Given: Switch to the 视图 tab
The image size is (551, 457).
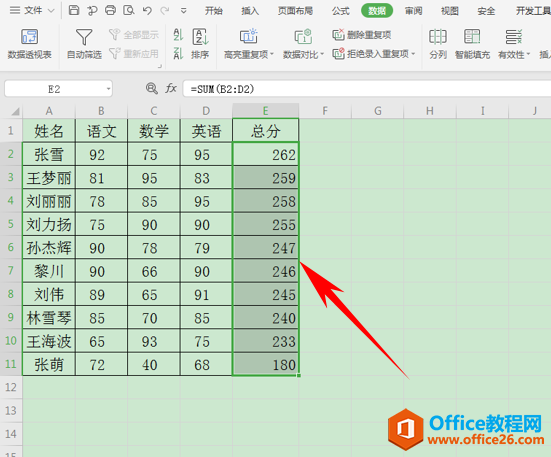Looking at the screenshot, I should pyautogui.click(x=450, y=11).
